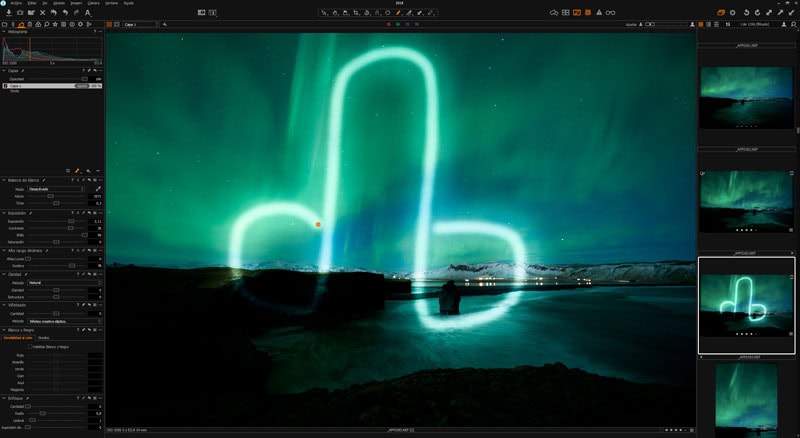Switch to the Dividido tab
This screenshot has height=438, width=800.
click(44, 338)
